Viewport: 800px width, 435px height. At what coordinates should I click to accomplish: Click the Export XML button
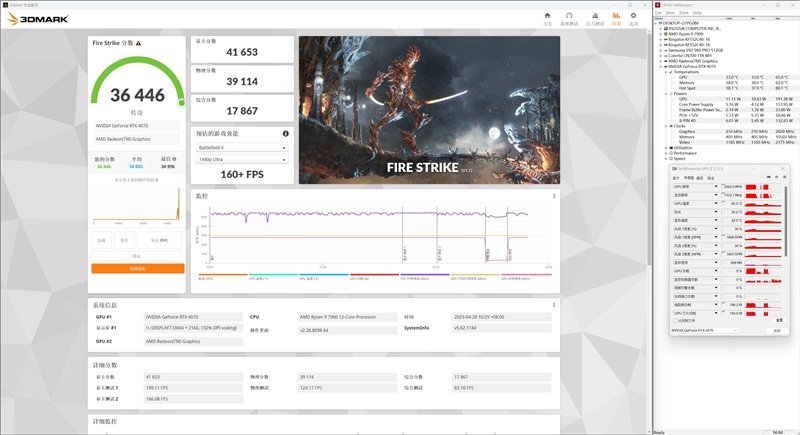tap(159, 240)
